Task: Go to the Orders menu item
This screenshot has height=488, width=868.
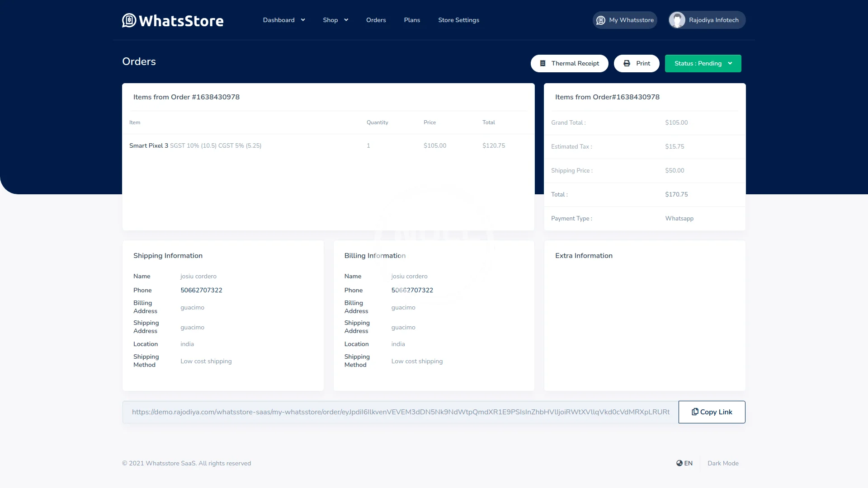Action: [x=376, y=20]
